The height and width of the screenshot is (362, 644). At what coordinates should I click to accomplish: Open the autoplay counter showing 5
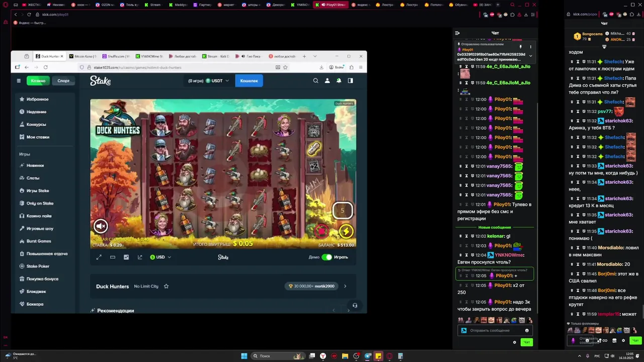[x=343, y=210]
